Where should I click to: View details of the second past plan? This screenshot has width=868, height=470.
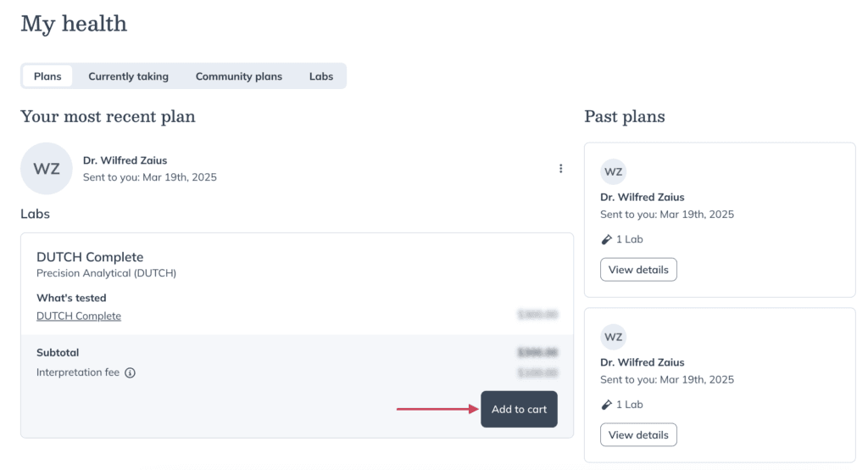pos(638,434)
